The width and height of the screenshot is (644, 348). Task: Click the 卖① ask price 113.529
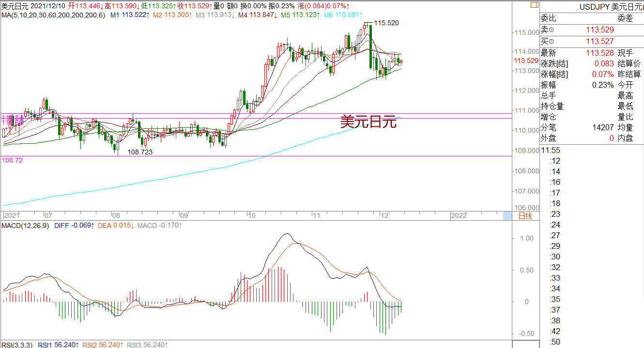(599, 30)
